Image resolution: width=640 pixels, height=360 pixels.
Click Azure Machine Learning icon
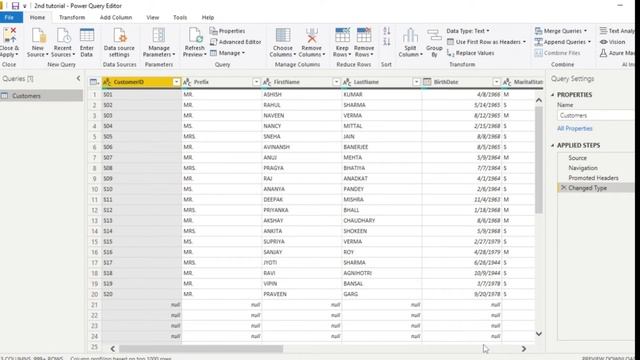coord(604,53)
